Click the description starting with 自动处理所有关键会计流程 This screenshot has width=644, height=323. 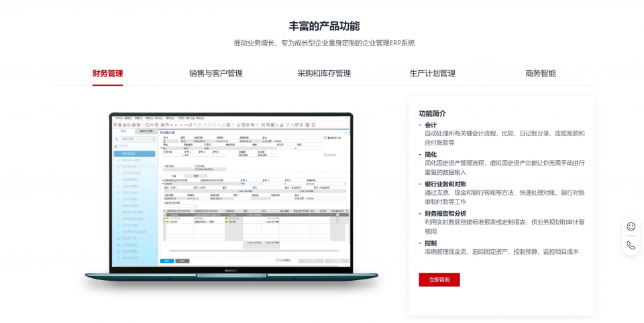(x=504, y=138)
